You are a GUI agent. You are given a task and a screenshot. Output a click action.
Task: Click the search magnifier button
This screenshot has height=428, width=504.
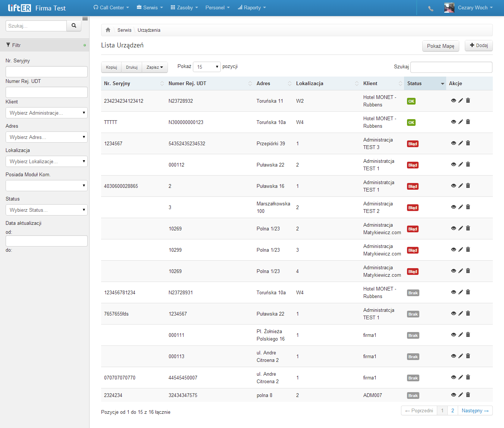click(74, 26)
